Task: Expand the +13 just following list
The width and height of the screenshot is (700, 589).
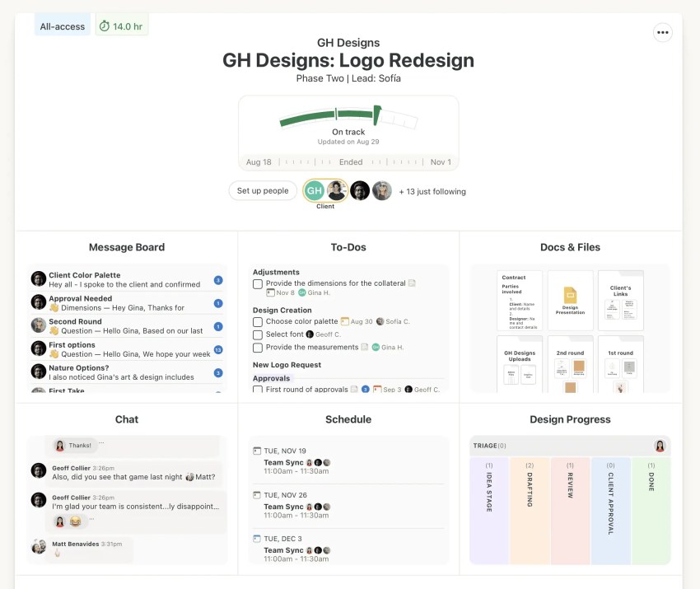Action: click(432, 191)
